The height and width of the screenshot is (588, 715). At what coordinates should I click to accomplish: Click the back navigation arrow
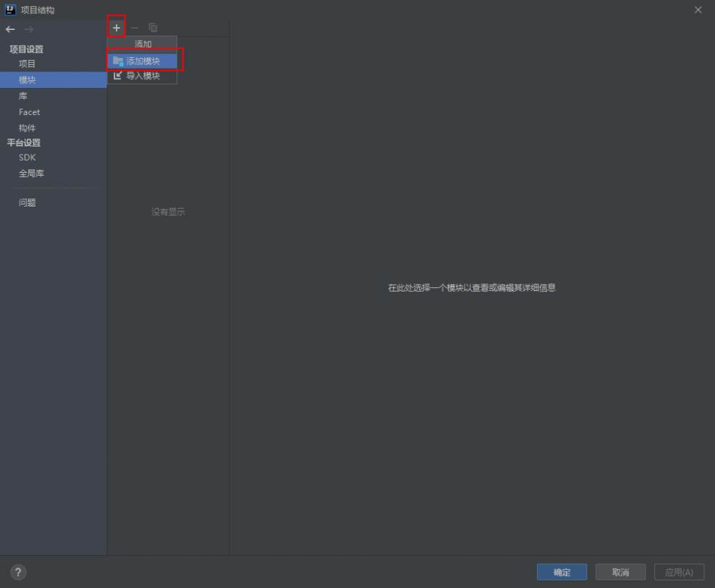coord(9,29)
